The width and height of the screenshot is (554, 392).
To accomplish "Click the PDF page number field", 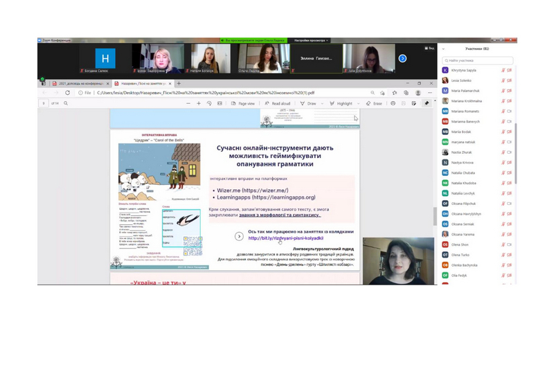I will point(44,103).
